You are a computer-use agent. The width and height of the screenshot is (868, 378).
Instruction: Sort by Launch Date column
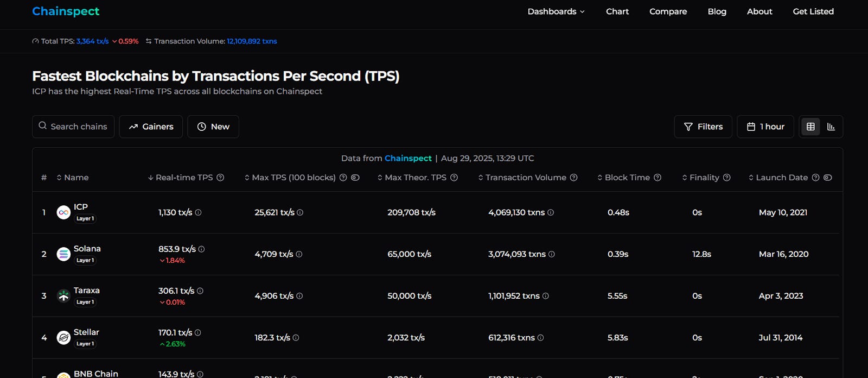point(778,178)
